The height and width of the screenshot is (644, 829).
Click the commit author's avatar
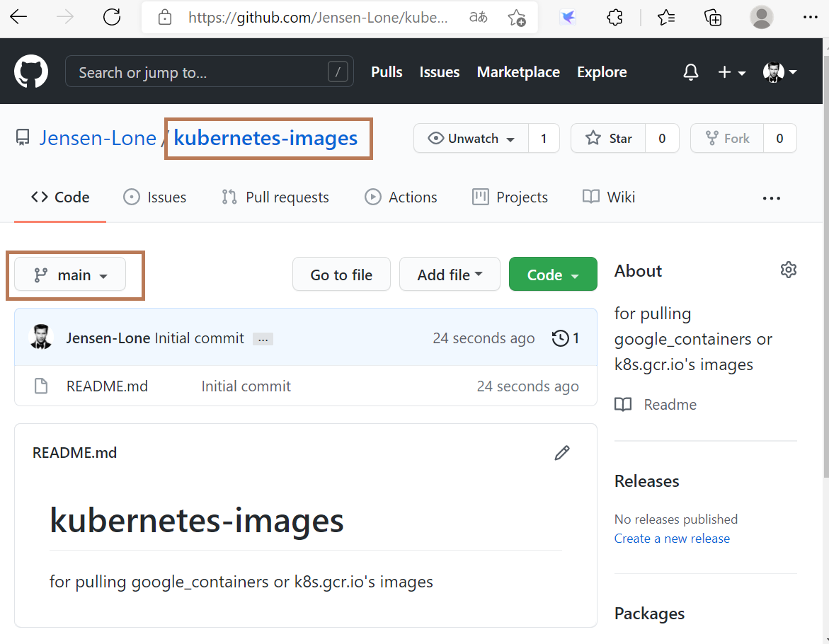point(41,337)
